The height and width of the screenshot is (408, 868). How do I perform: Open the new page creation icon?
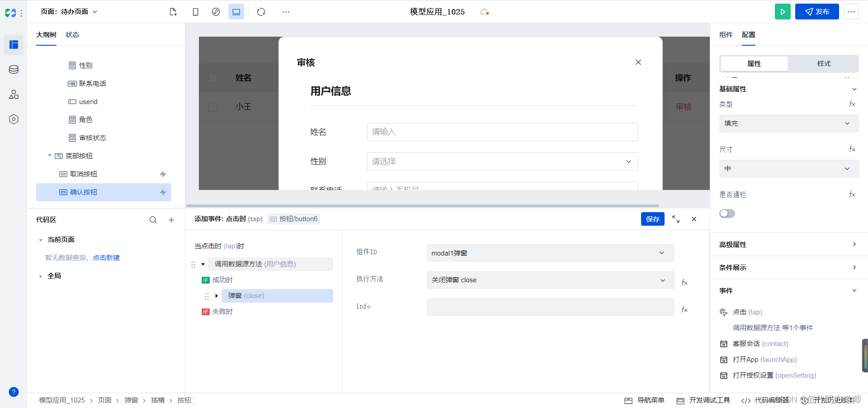173,12
